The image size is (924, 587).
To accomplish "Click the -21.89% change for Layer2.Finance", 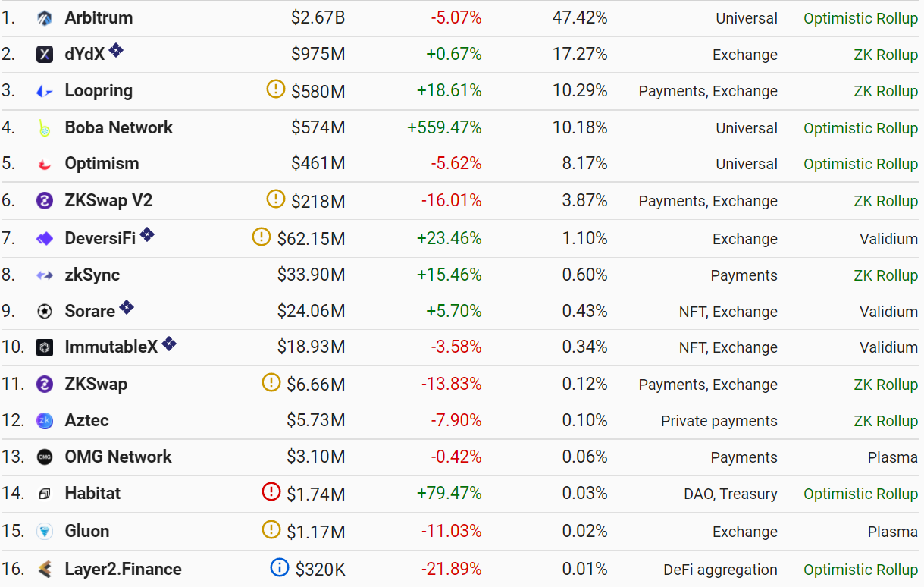I will (452, 570).
